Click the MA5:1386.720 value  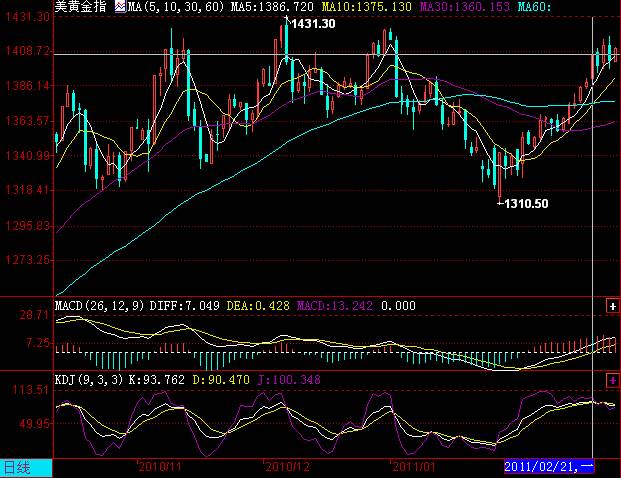[272, 7]
